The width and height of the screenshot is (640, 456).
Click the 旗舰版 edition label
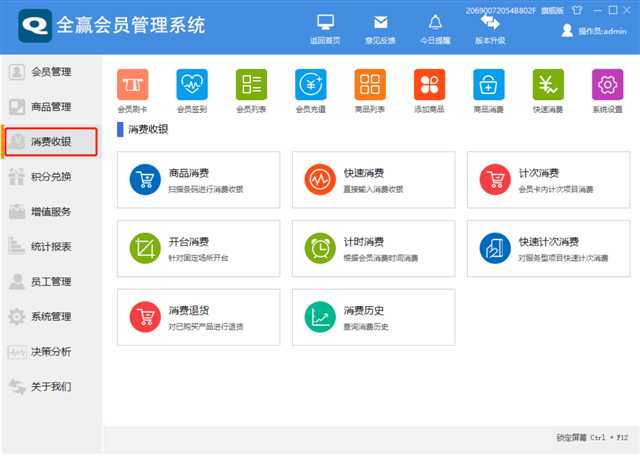click(x=552, y=11)
